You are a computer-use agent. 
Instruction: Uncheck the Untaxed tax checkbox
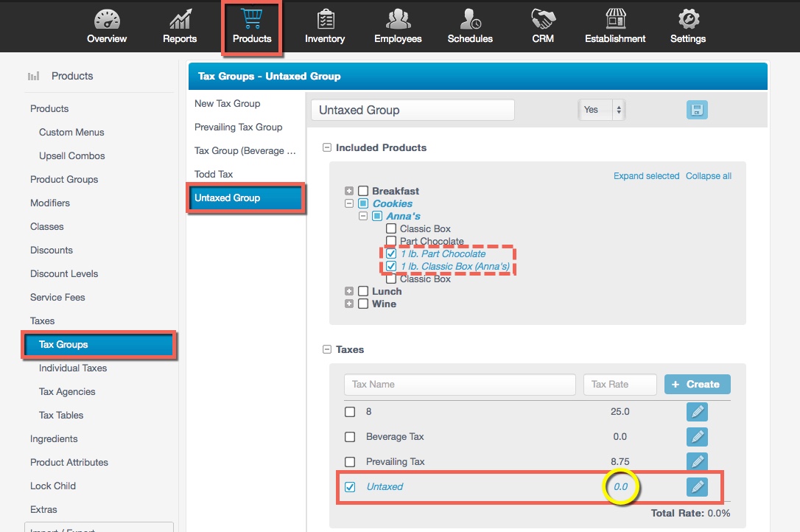351,487
